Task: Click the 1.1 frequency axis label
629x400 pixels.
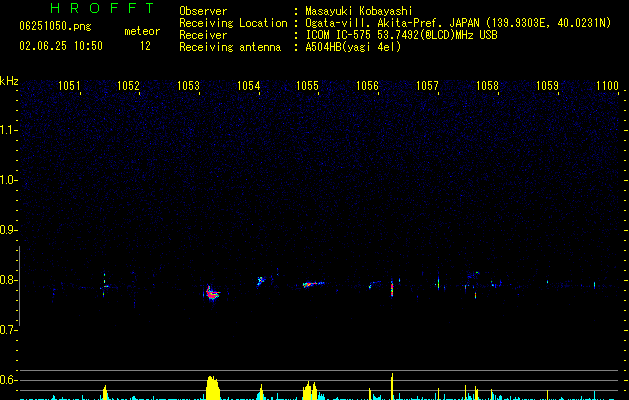Action: pos(8,130)
